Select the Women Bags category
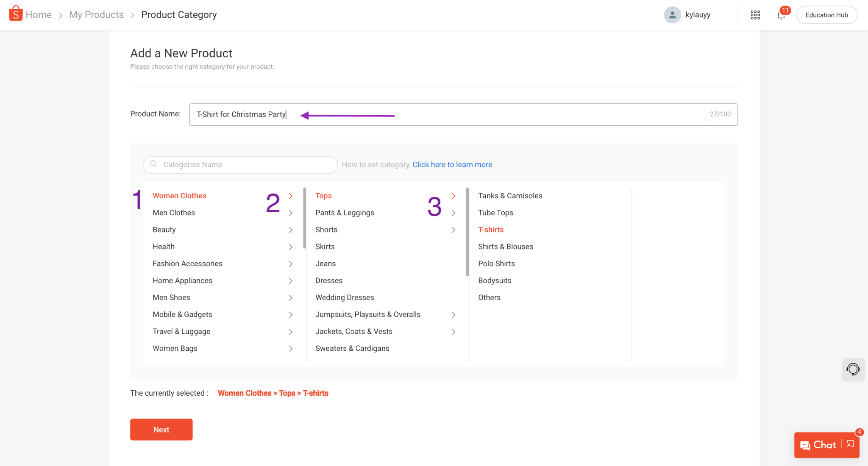 click(175, 348)
